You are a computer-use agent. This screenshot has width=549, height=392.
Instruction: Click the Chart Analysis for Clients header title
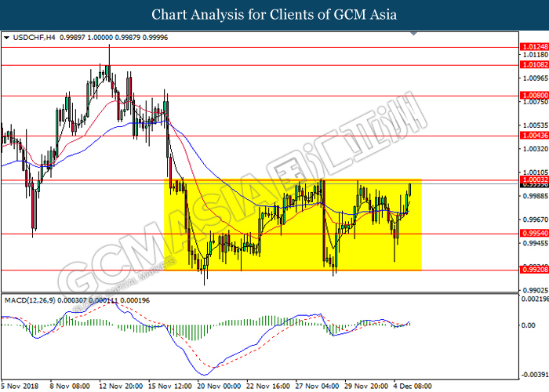pyautogui.click(x=274, y=15)
